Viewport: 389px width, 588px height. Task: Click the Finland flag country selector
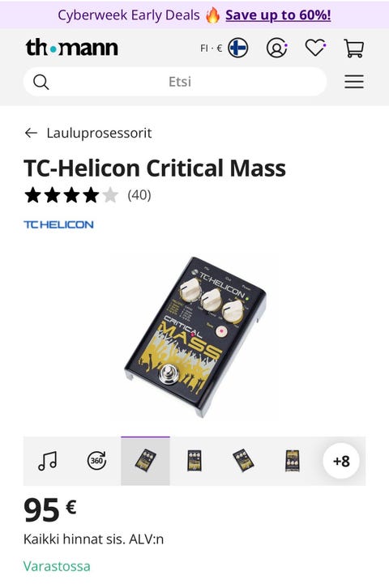point(238,48)
